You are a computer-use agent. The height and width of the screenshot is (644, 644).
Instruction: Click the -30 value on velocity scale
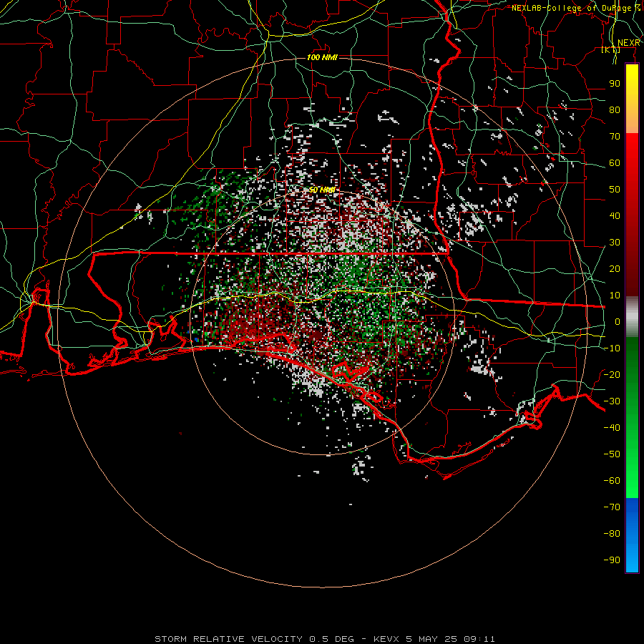click(x=612, y=401)
